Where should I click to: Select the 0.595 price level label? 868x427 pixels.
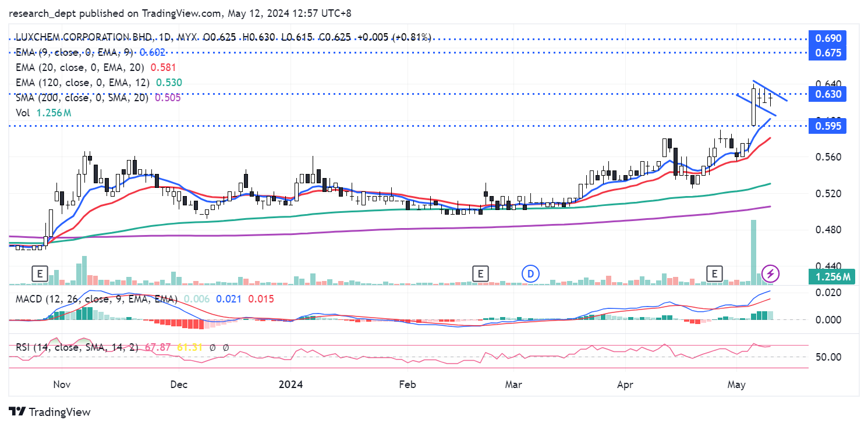(827, 126)
